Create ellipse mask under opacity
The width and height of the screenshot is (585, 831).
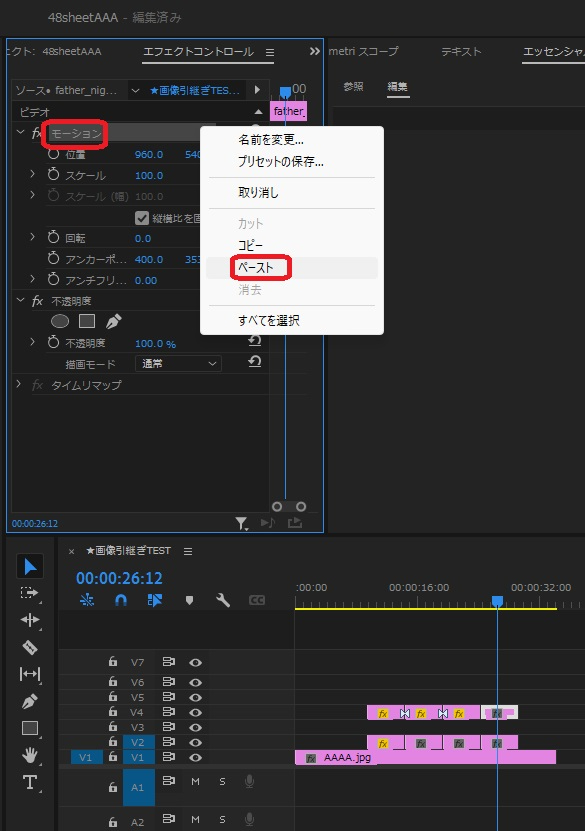[x=60, y=321]
